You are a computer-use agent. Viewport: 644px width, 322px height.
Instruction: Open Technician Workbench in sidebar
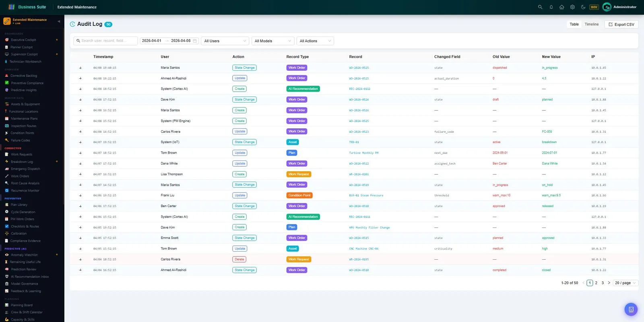(25, 62)
